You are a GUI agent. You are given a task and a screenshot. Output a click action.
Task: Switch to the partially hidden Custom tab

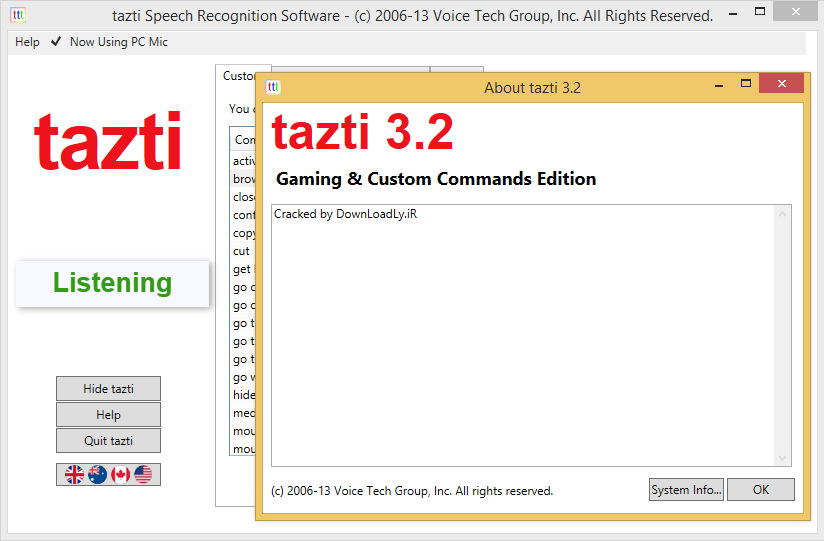238,76
